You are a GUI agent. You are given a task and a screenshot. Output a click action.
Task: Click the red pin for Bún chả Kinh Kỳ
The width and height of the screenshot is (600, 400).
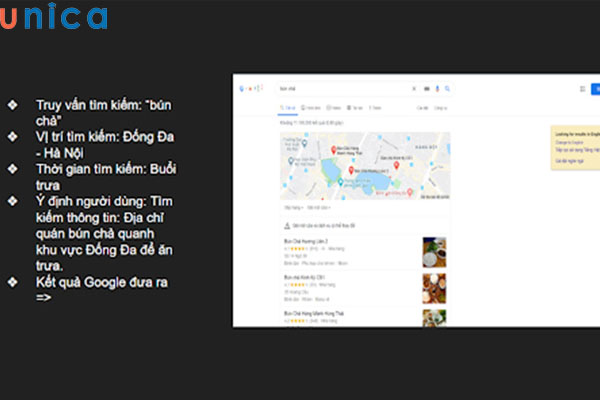(x=396, y=165)
